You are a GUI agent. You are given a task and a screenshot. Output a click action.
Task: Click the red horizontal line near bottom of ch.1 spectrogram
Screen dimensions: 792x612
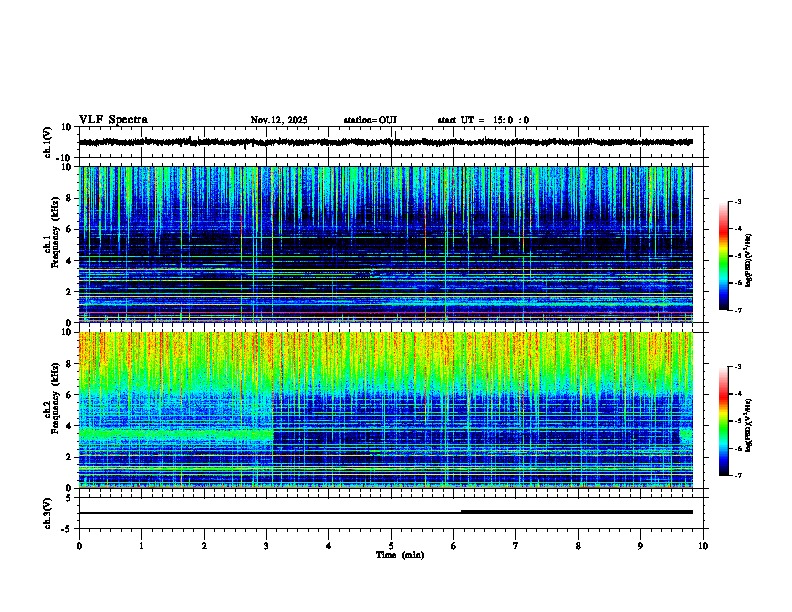[386, 313]
